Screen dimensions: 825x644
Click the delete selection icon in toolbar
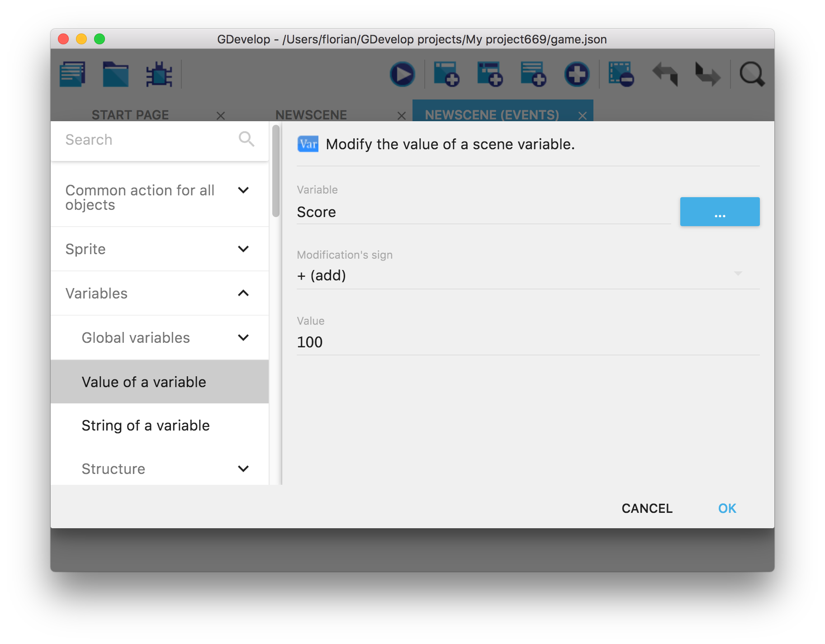621,75
